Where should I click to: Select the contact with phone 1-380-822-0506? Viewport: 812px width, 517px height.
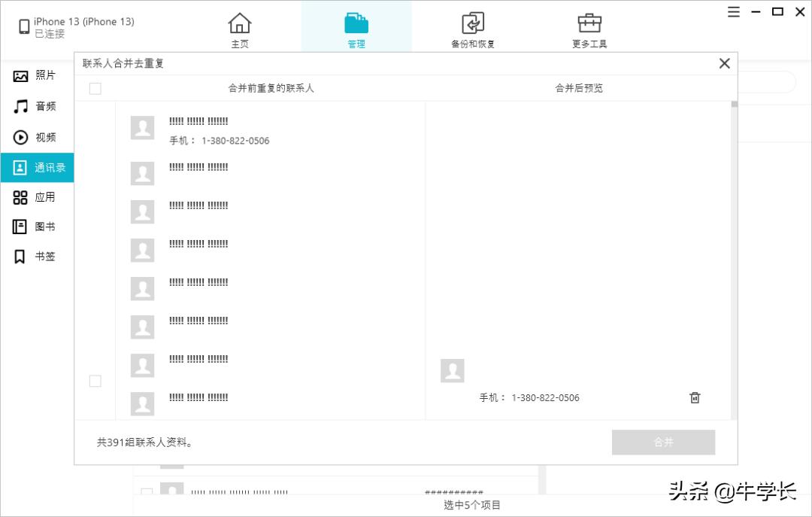point(218,129)
